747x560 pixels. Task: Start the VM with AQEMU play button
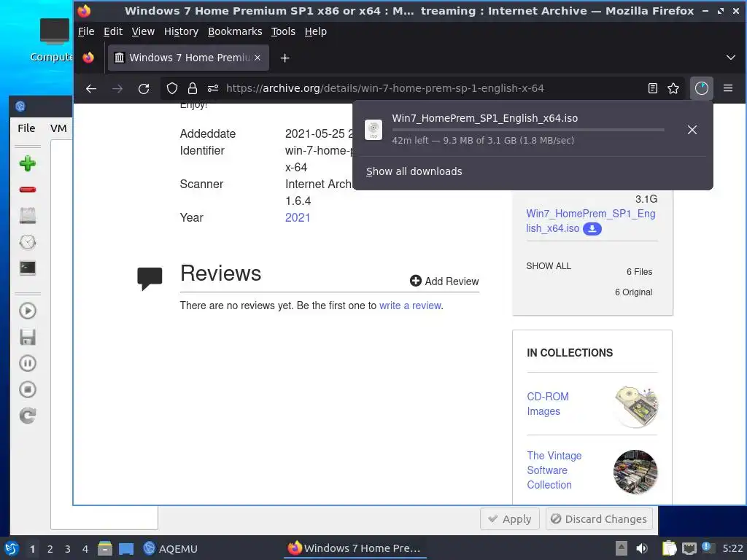[28, 311]
